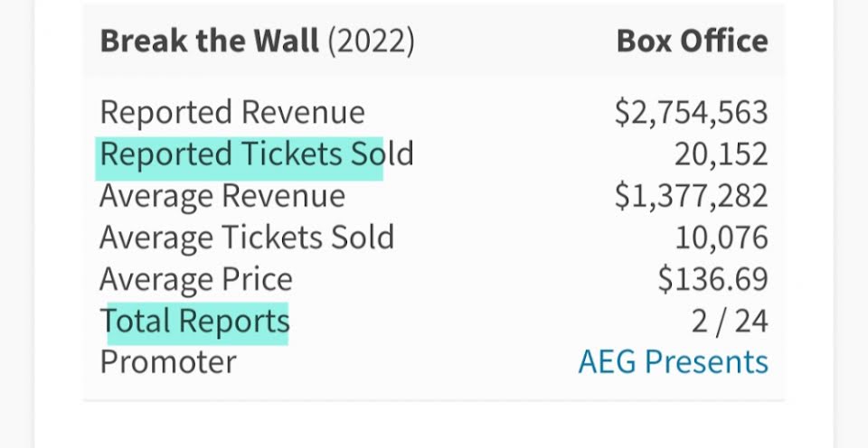The image size is (868, 448).
Task: Click the Average Price label
Action: (196, 279)
